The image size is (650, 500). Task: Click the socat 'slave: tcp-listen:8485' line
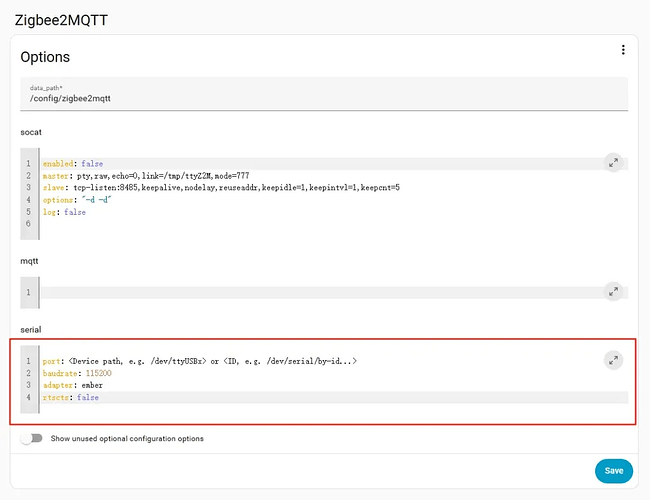tap(221, 188)
